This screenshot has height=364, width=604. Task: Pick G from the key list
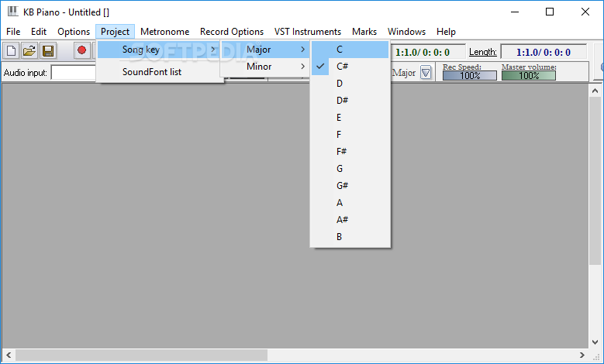click(x=350, y=169)
